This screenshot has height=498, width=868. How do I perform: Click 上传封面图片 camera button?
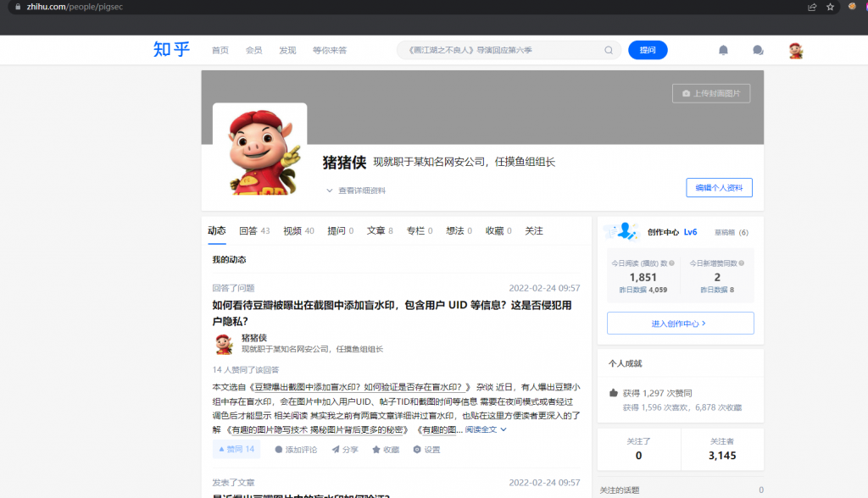click(x=711, y=93)
